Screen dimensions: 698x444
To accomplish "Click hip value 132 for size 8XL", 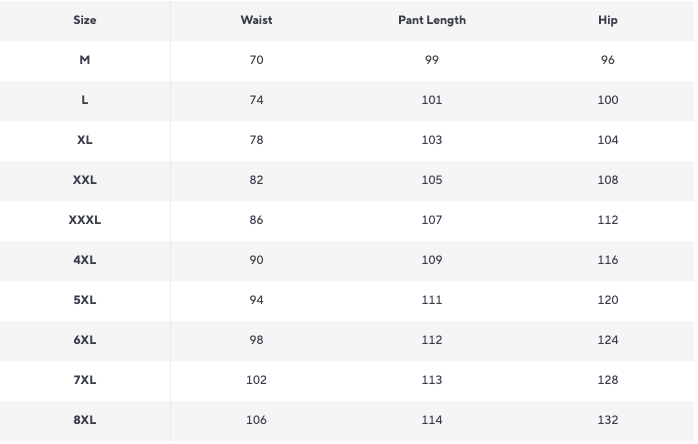I will tap(608, 420).
